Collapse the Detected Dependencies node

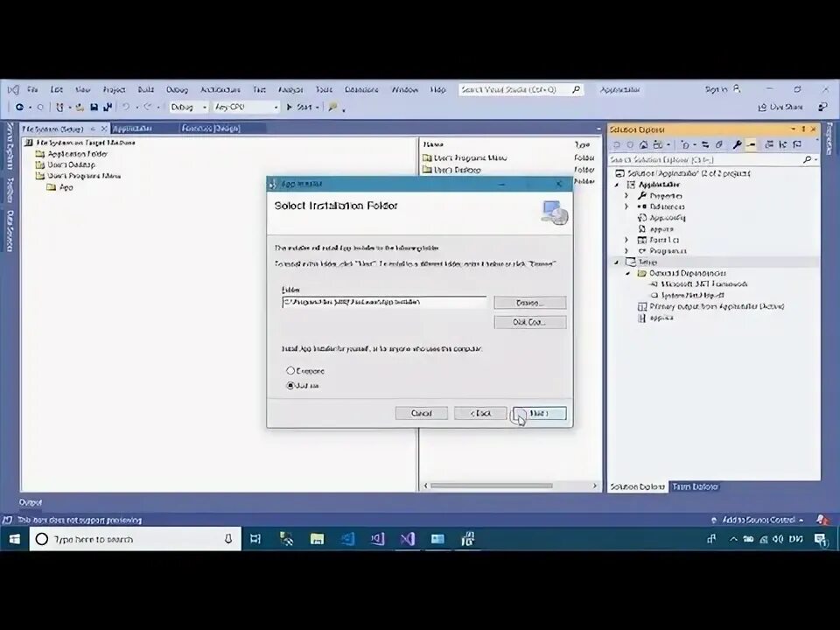[627, 273]
